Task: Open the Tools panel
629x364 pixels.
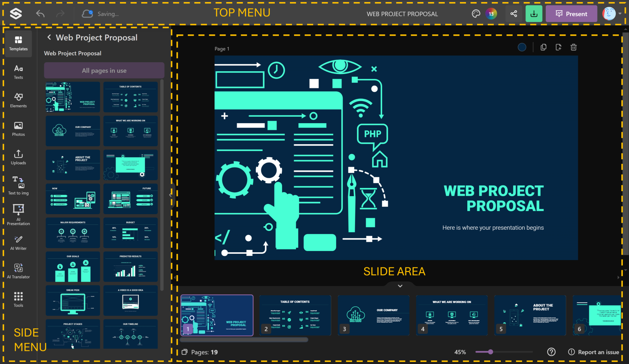Action: coord(18,299)
